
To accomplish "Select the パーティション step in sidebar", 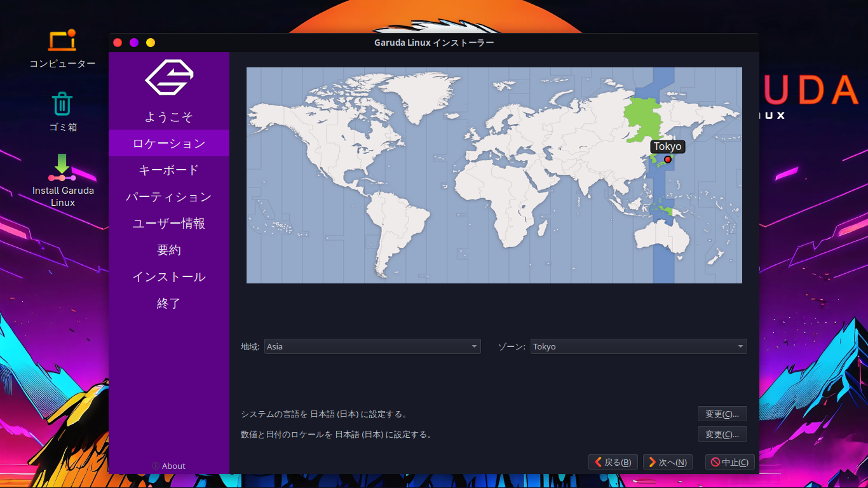I will click(169, 196).
